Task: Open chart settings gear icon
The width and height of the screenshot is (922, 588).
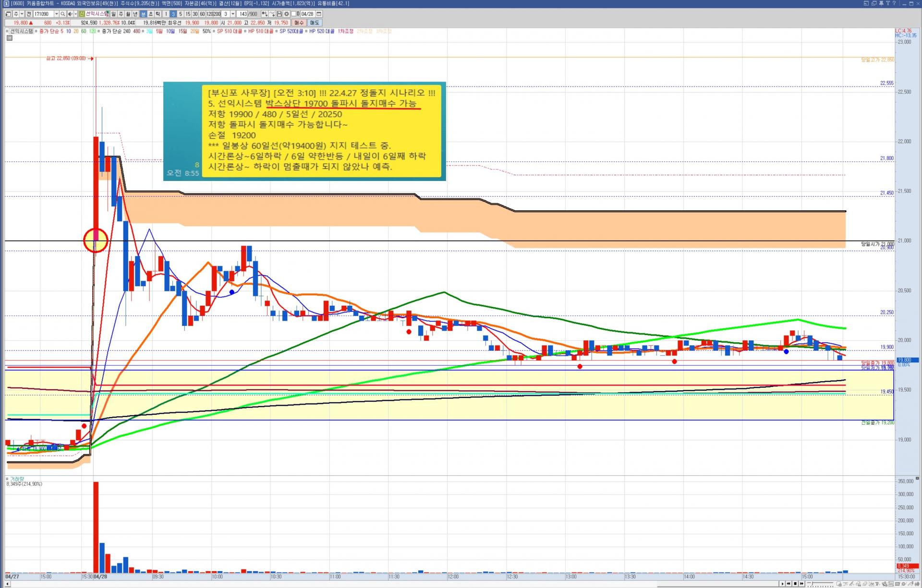Action: coord(287,14)
